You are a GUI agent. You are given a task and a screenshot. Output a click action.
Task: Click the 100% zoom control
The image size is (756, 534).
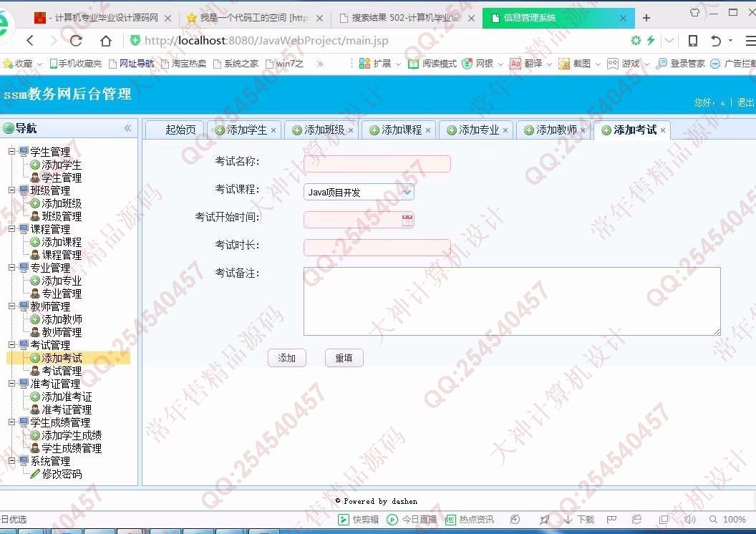point(735,520)
